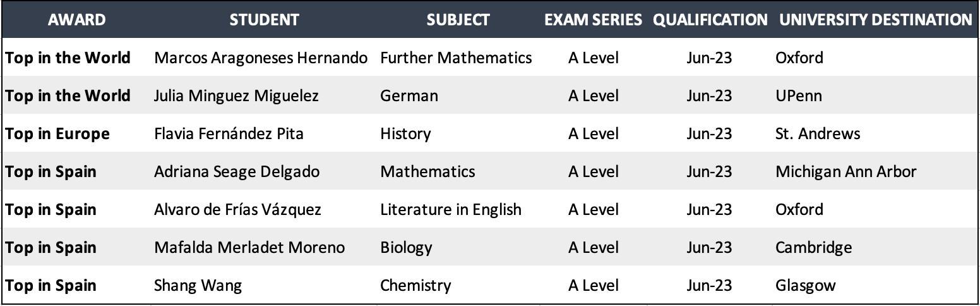Click the Cambridge destination cell
Image resolution: width=980 pixels, height=306 pixels.
[x=813, y=247]
